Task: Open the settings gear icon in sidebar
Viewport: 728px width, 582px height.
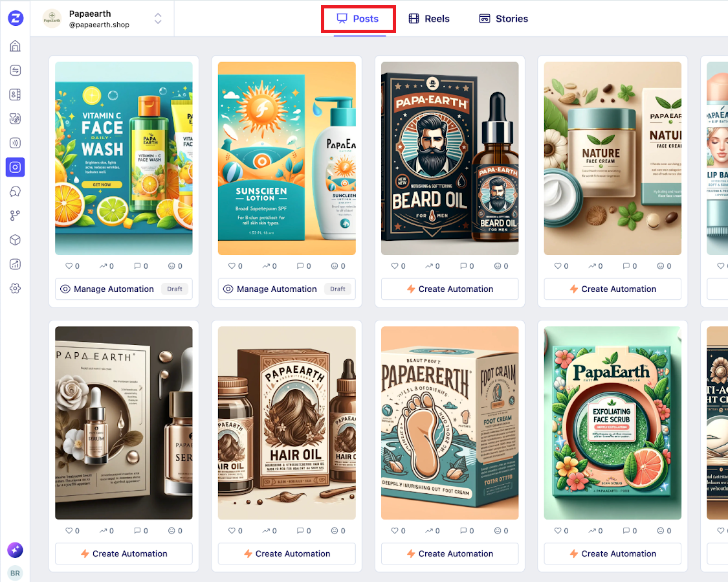Action: [x=16, y=288]
